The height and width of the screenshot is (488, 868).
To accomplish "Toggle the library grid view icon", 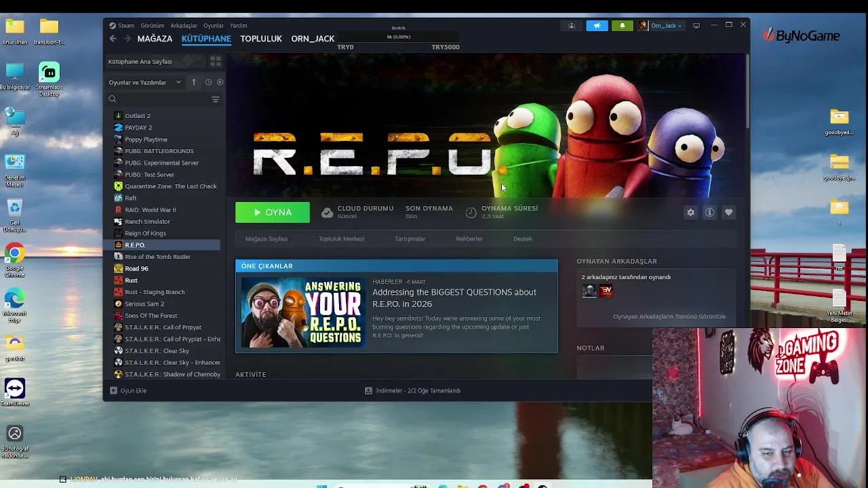I will [216, 62].
